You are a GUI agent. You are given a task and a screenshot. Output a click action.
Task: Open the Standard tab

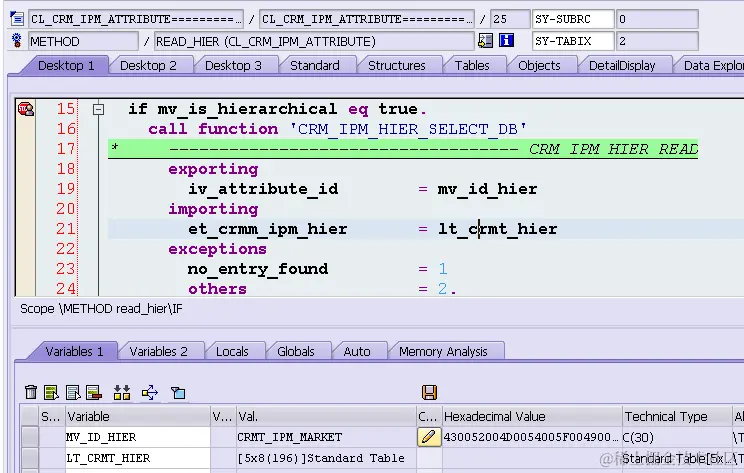pyautogui.click(x=315, y=65)
